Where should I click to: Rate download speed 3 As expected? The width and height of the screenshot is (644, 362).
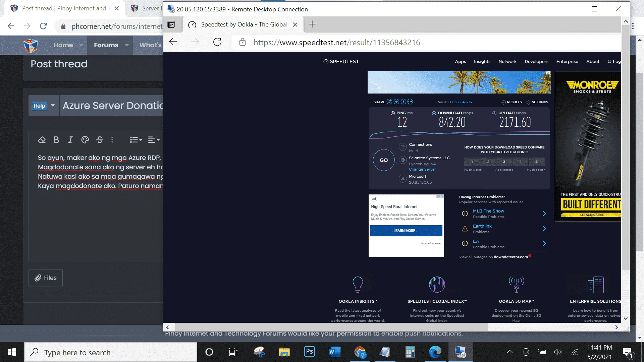(504, 162)
